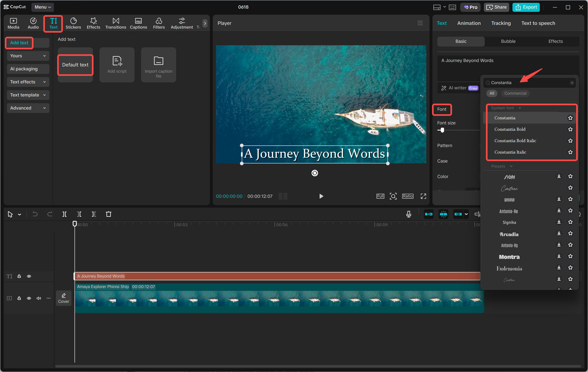Open the System font dropdown
588x372 pixels.
tap(506, 108)
